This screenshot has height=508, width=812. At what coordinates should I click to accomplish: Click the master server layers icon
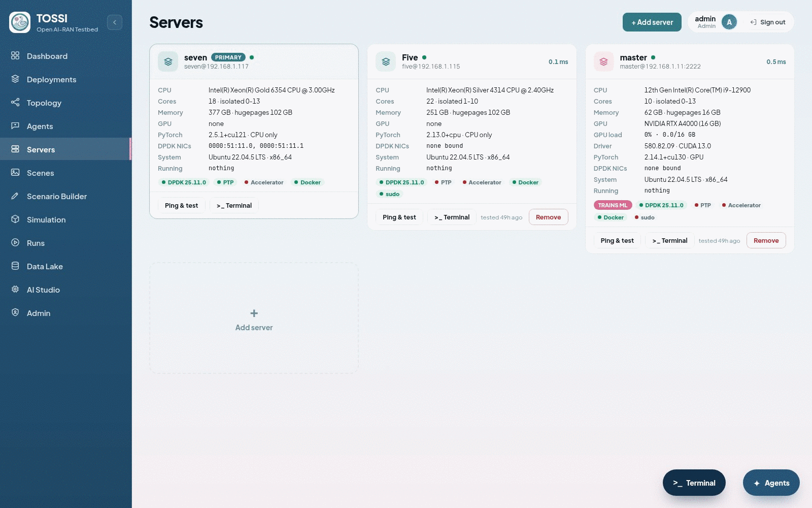tap(604, 61)
